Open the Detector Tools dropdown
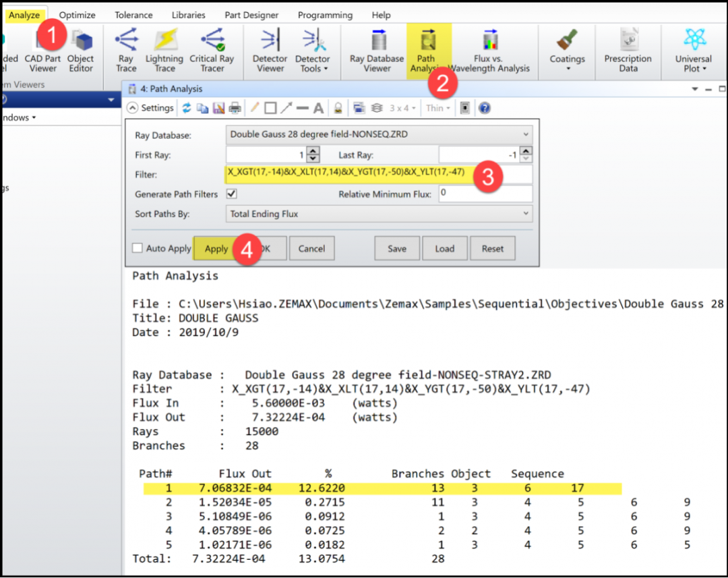 pos(313,51)
